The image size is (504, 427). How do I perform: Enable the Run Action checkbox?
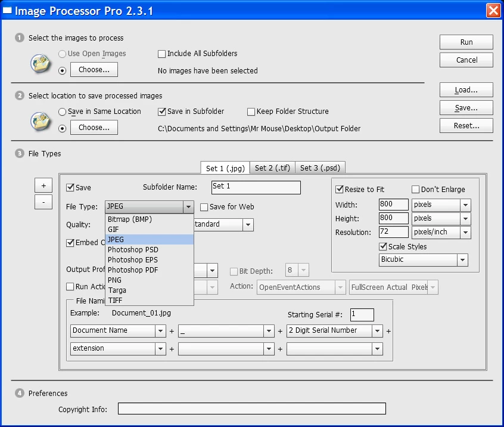tap(70, 286)
